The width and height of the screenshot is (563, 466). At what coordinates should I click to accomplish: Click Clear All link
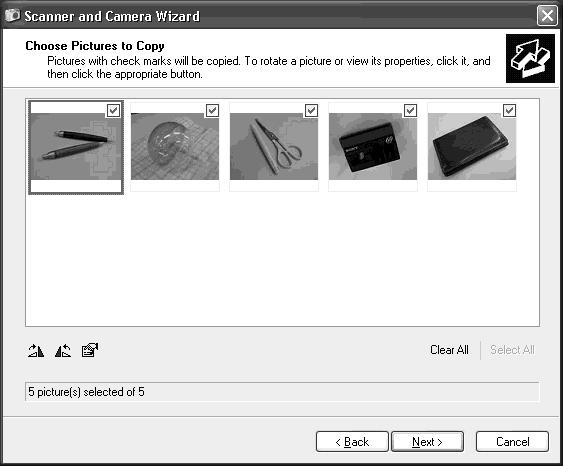pyautogui.click(x=449, y=350)
